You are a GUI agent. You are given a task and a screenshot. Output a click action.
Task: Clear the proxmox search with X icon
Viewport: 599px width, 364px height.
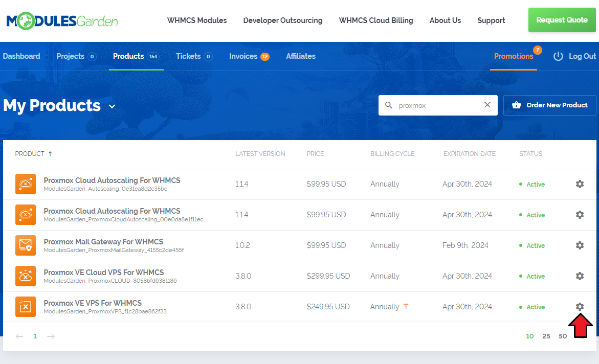487,105
